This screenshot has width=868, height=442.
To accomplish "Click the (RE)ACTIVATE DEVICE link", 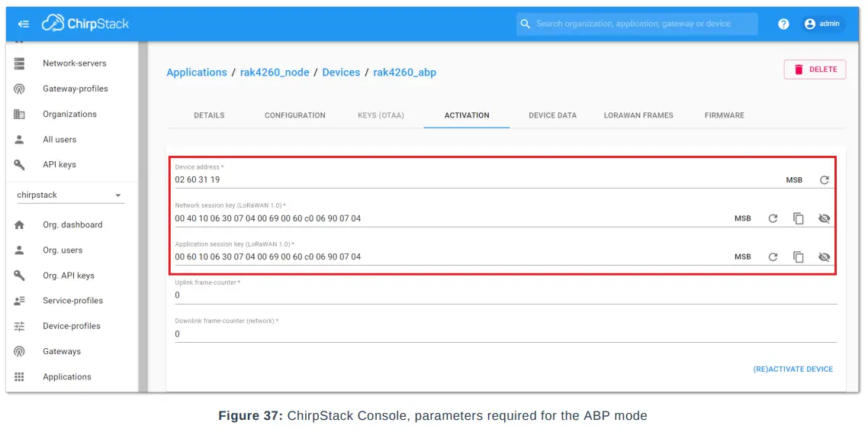I will [x=793, y=369].
